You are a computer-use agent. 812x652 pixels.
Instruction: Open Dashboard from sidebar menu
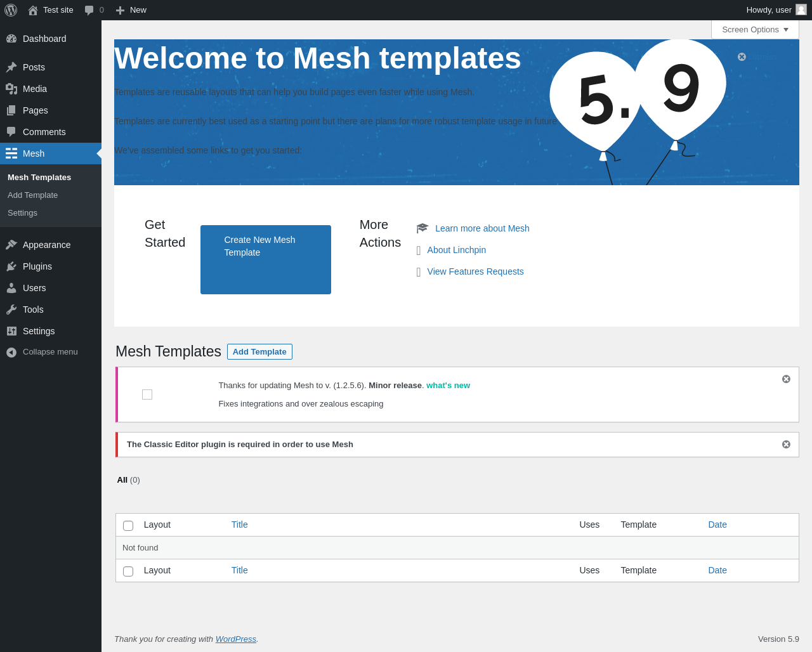(x=51, y=39)
